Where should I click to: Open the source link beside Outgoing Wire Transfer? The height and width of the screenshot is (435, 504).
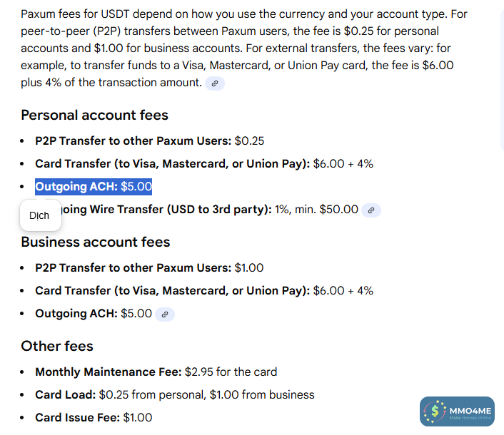[371, 210]
